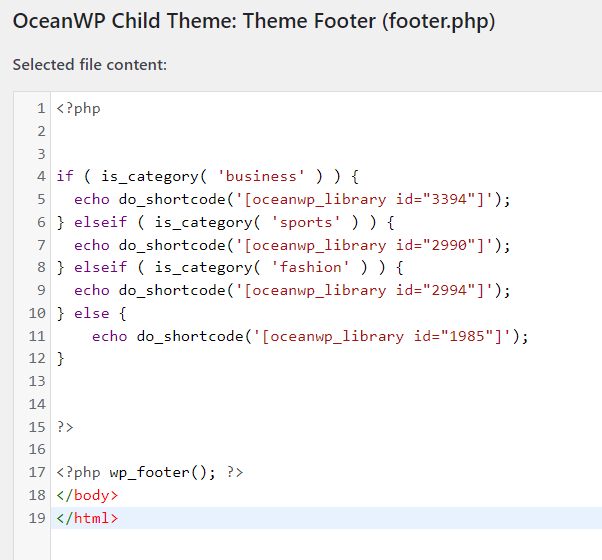Click the shortcode line with id="1985"
602x560 pixels.
coord(310,336)
